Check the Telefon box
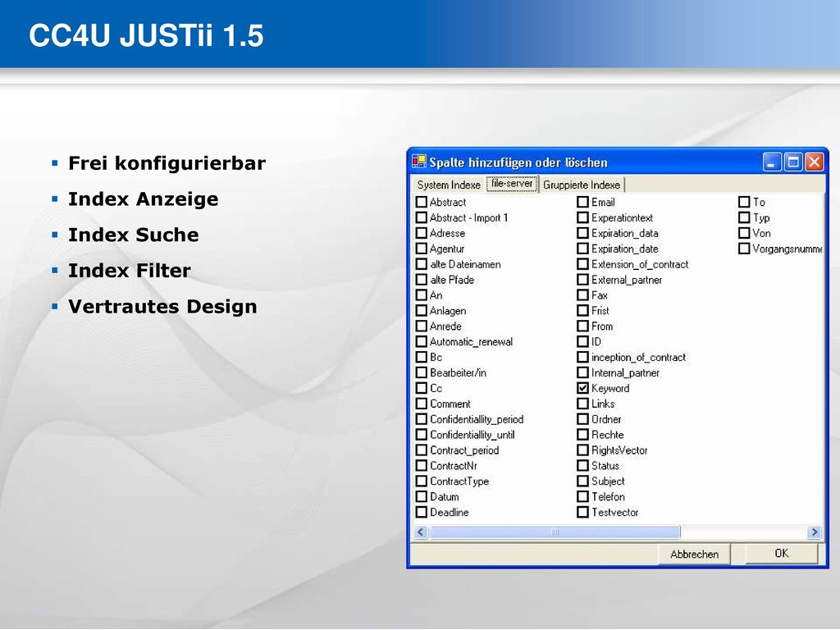The width and height of the screenshot is (840, 630). [583, 496]
